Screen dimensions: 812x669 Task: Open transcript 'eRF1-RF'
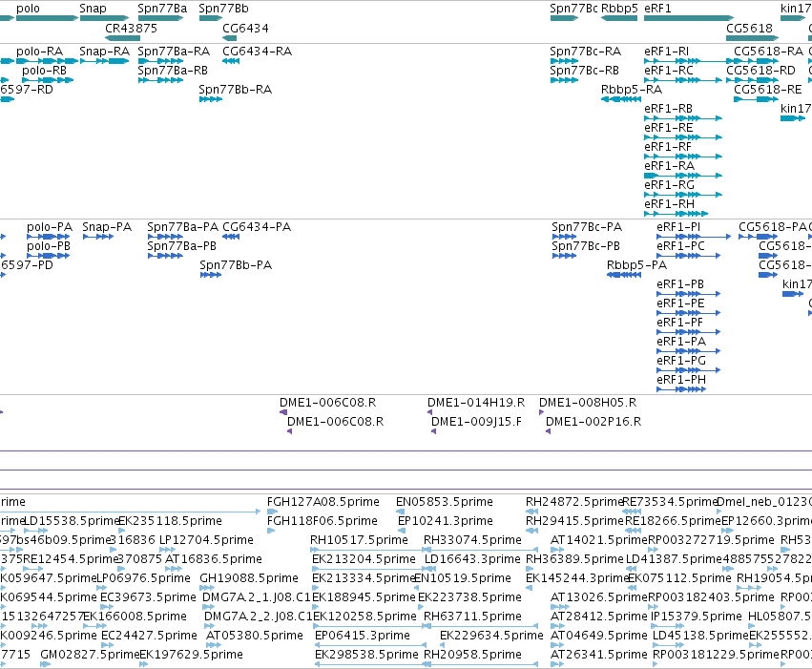(x=668, y=148)
